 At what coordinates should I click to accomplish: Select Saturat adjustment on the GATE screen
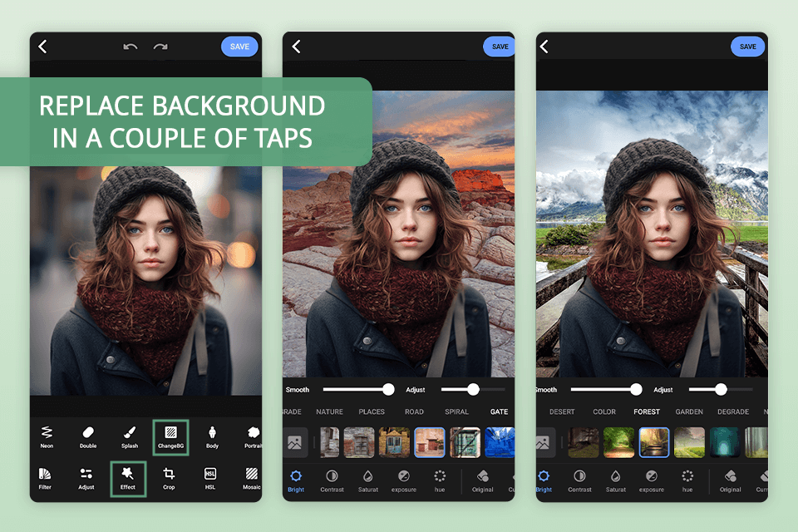coord(368,481)
